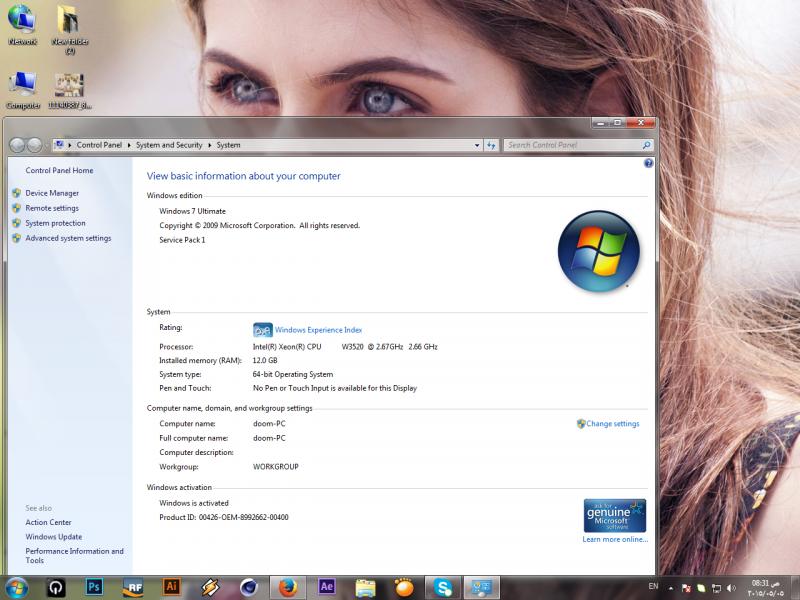Viewport: 800px width, 600px height.
Task: Click the 12.0 GB memory value
Action: [x=265, y=361]
